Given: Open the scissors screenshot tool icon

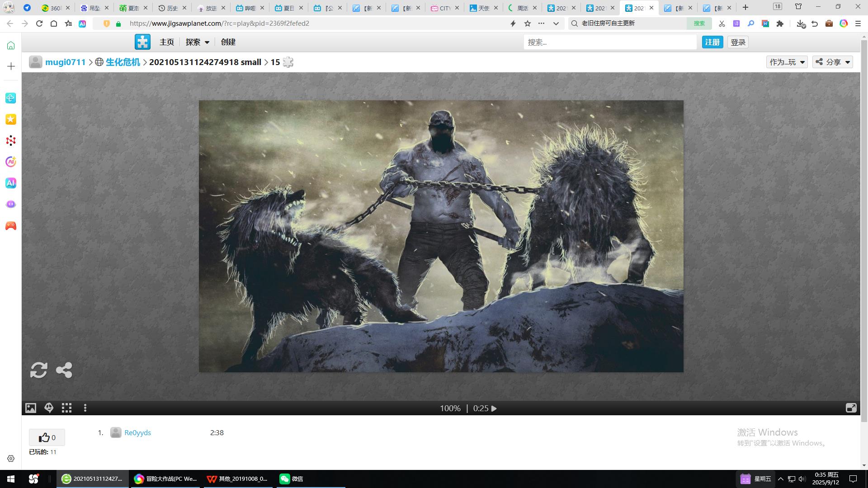Looking at the screenshot, I should [722, 23].
